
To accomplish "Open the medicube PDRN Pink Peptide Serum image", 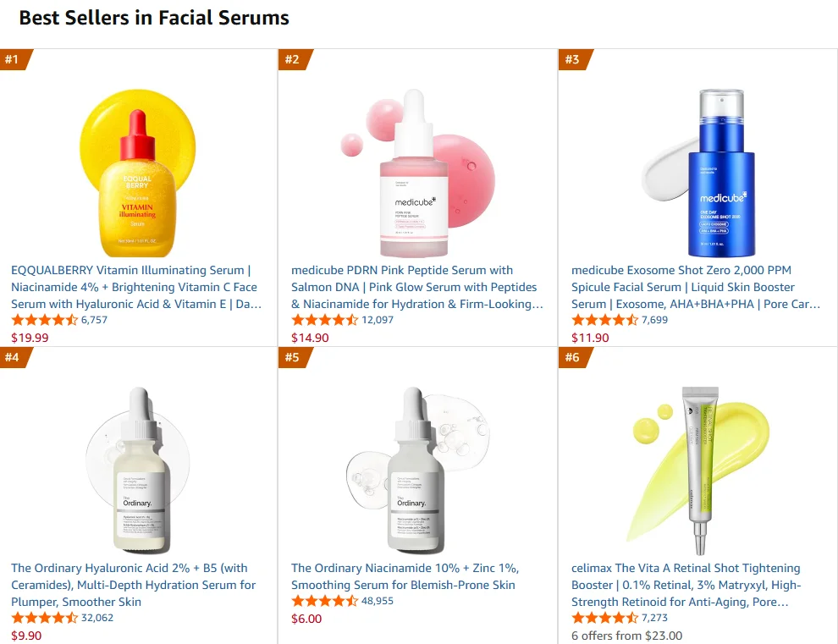I will pyautogui.click(x=417, y=173).
